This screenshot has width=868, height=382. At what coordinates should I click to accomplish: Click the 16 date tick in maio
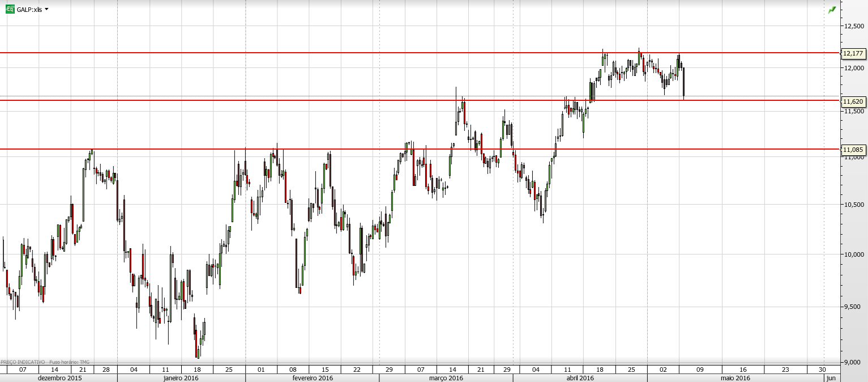743,370
